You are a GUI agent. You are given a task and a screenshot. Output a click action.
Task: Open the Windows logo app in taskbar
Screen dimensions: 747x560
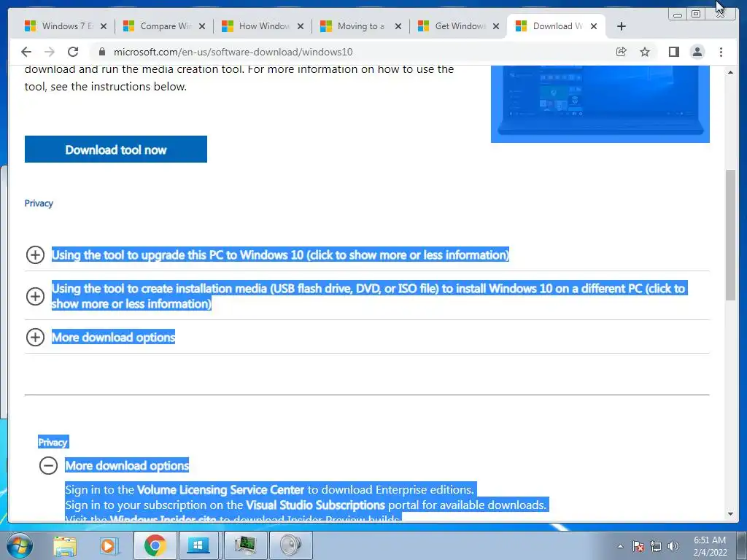[198, 545]
